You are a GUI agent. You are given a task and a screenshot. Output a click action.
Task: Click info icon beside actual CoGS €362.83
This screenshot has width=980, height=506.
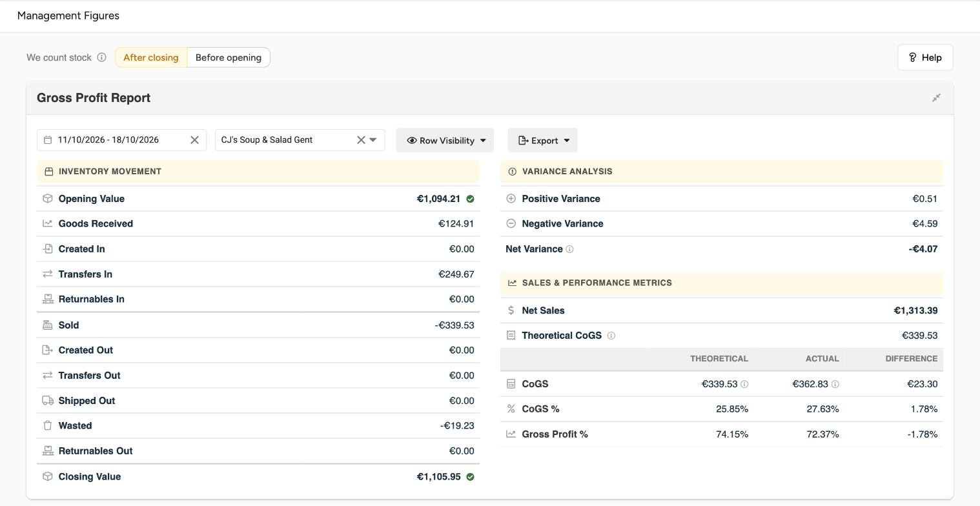835,384
